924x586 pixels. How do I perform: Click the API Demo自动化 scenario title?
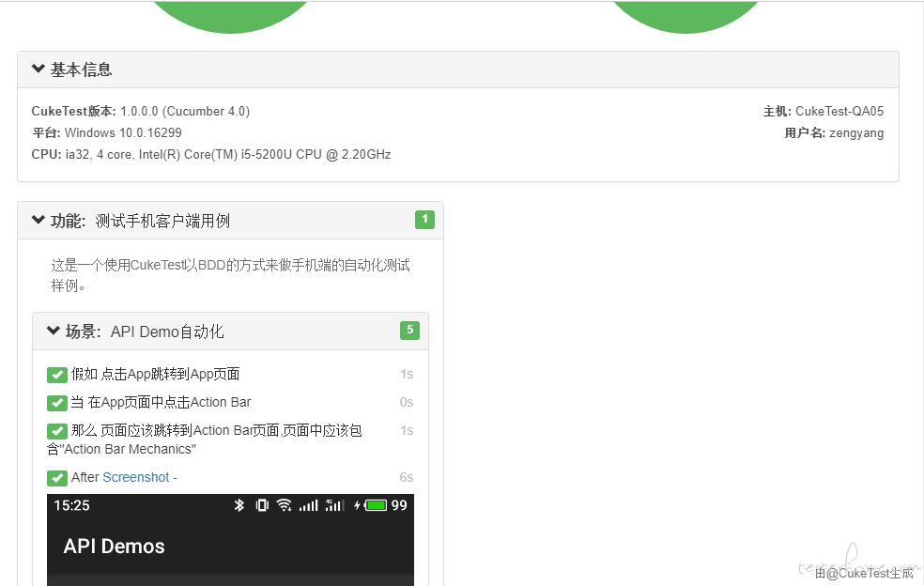(x=167, y=332)
